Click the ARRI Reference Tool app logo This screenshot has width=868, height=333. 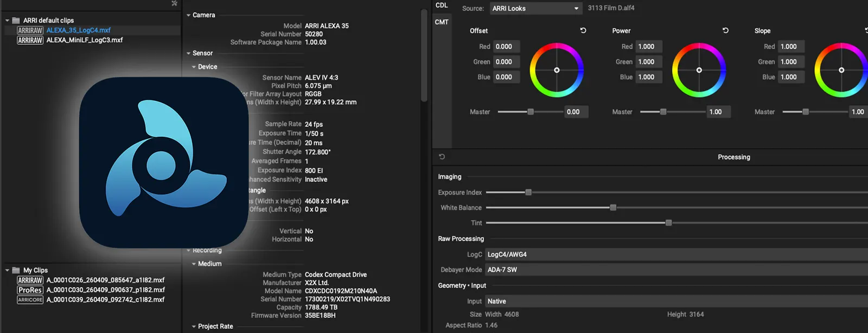(164, 162)
